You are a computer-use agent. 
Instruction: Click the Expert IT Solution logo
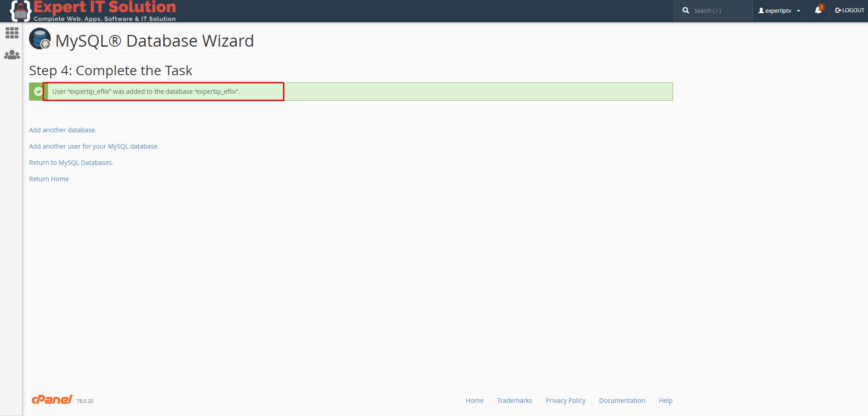point(93,11)
